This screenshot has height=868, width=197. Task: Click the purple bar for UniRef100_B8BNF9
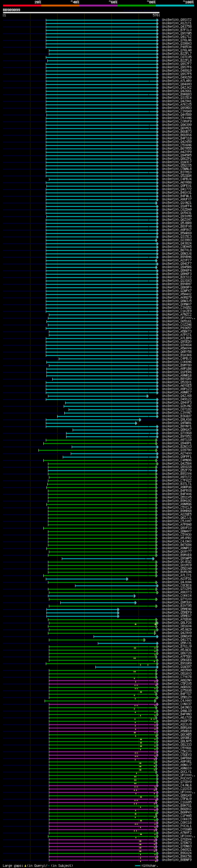click(x=103, y=860)
